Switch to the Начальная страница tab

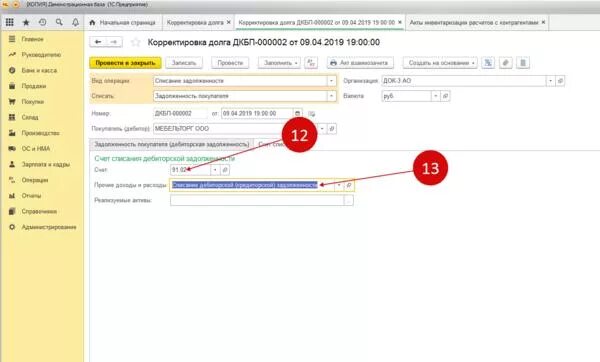click(123, 23)
